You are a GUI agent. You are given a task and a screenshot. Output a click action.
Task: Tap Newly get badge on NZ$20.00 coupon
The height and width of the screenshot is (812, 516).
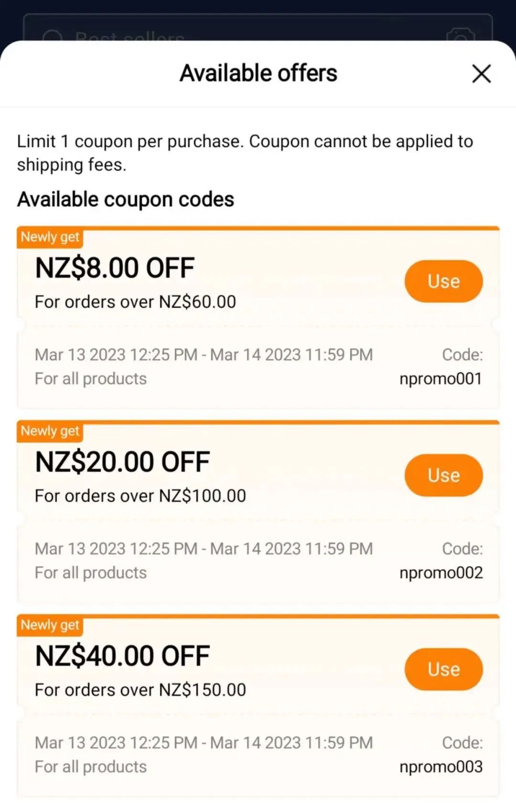coord(50,431)
